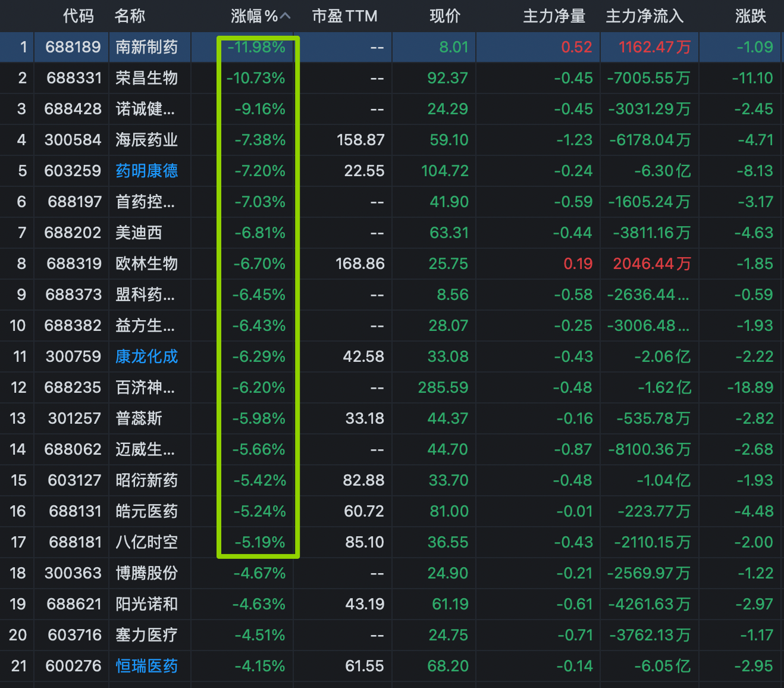Click net inflow -6.05亿
The width and height of the screenshot is (784, 688).
pos(663,666)
